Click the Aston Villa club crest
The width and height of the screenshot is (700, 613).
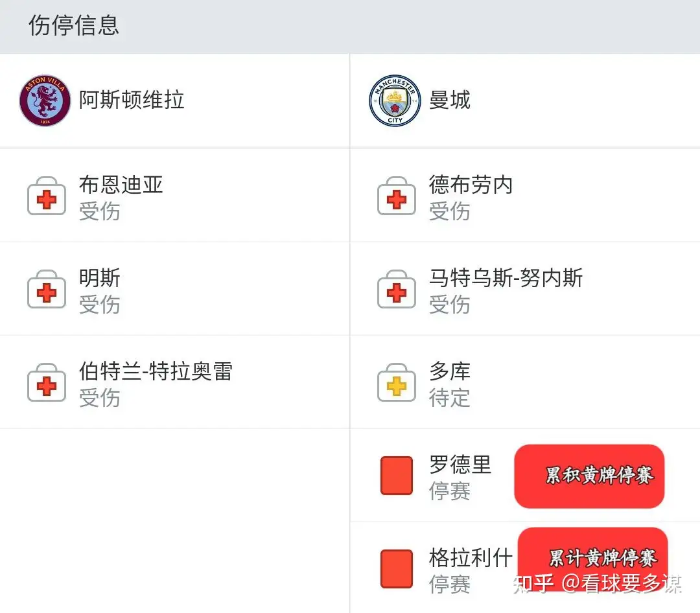[45, 100]
